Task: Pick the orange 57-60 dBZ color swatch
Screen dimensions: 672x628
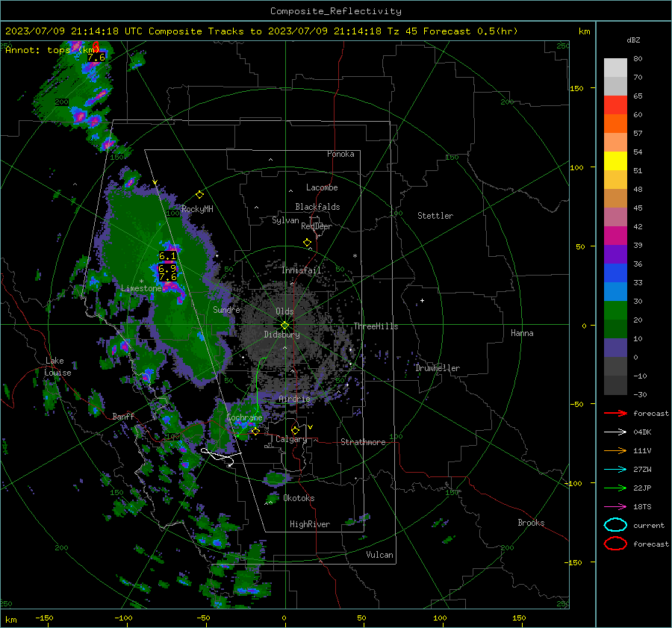Action: (615, 123)
